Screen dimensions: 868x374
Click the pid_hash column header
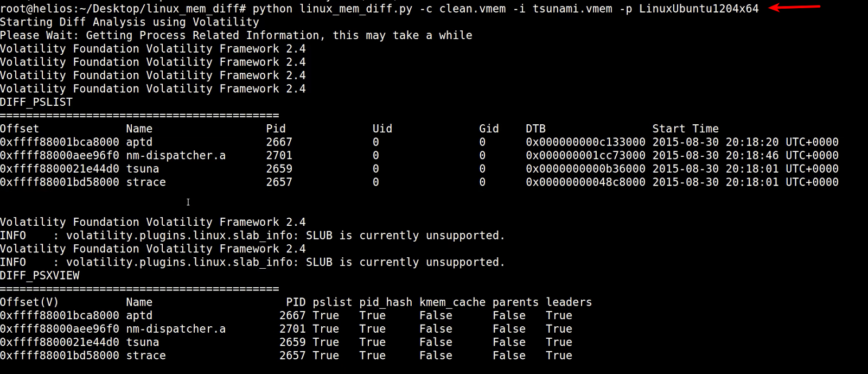386,302
